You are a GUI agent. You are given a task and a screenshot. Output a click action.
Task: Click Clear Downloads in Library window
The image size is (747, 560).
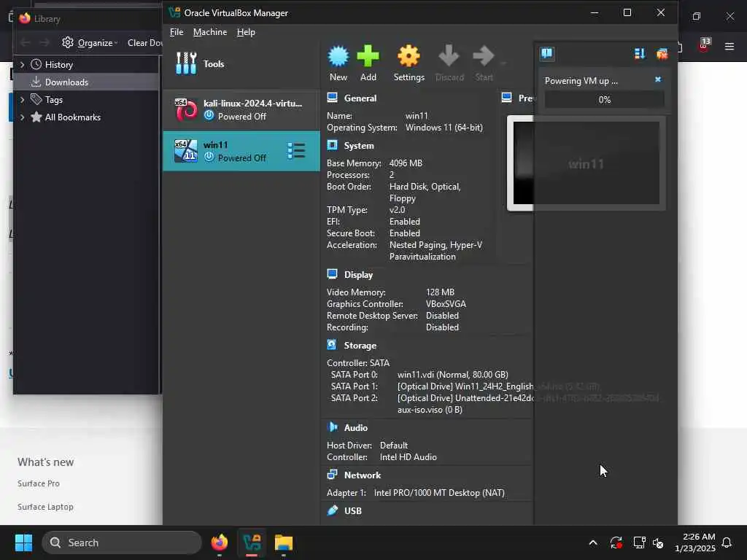click(x=144, y=42)
